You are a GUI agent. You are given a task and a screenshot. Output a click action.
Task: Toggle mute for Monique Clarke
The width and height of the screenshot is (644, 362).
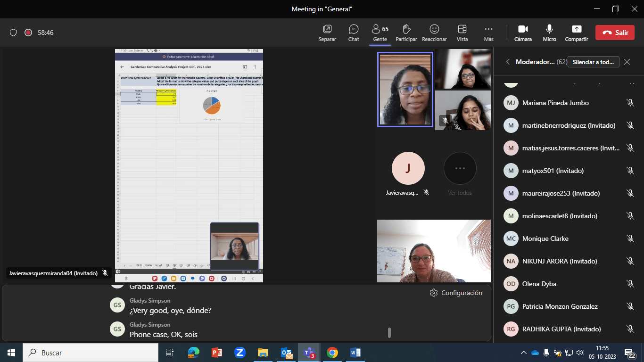click(x=630, y=239)
